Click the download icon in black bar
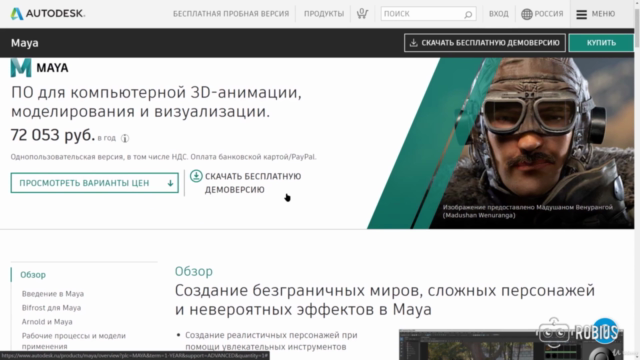640x360 pixels. [x=413, y=42]
